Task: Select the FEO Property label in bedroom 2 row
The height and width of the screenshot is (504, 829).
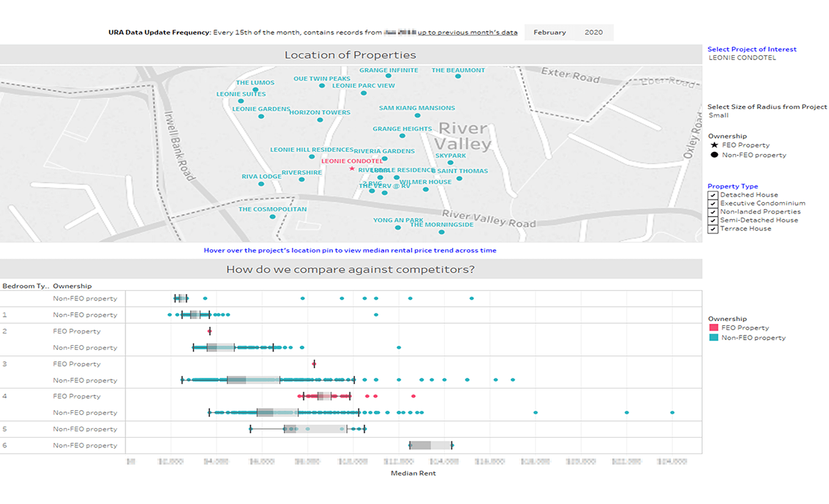Action: 77,331
